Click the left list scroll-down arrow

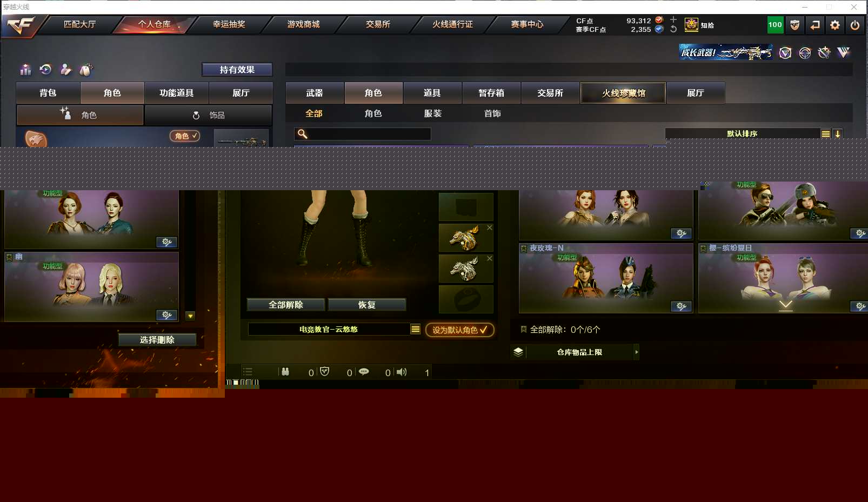190,316
